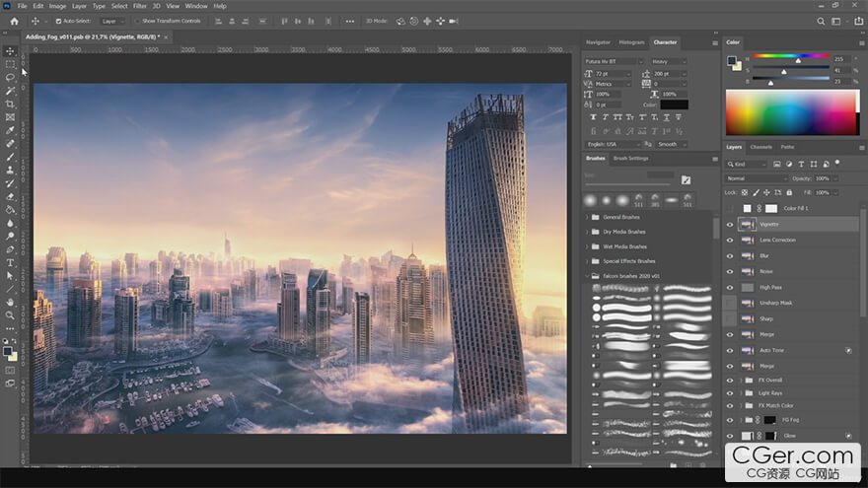
Task: Click the Opacity field showing 100%
Action: (x=823, y=178)
